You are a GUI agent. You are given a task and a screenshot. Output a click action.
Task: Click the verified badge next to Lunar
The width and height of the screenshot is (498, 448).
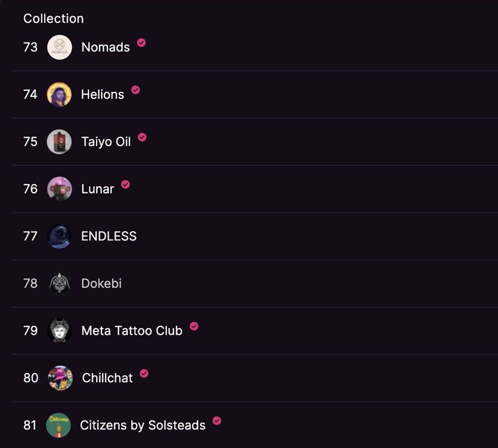coord(125,185)
